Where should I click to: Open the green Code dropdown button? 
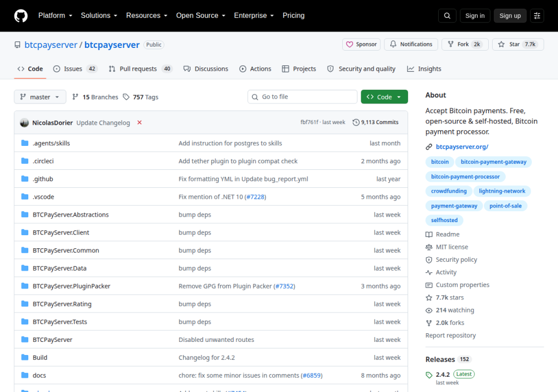384,97
